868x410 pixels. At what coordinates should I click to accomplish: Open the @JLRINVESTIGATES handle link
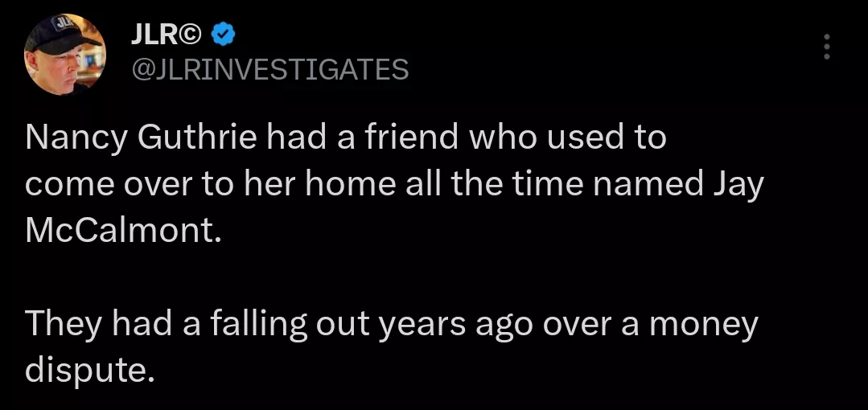tap(269, 70)
